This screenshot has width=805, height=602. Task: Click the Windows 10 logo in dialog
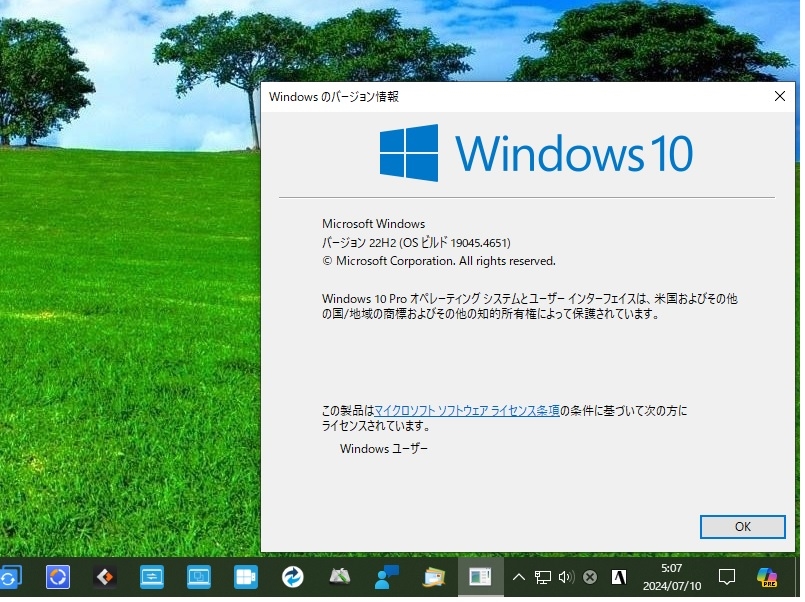pos(536,153)
